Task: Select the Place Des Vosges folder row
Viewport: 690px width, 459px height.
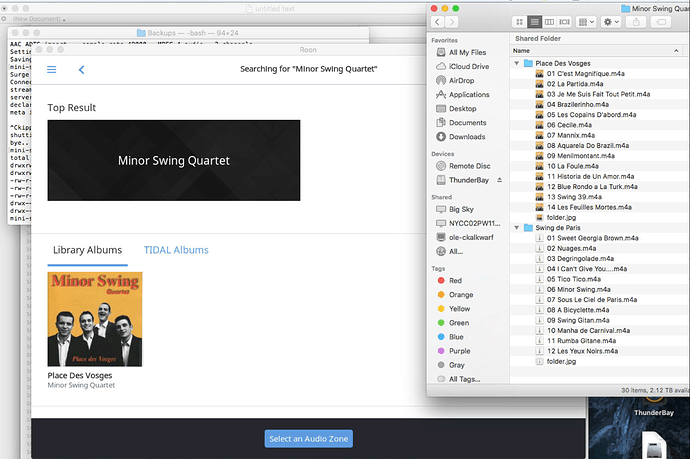Action: [600, 63]
